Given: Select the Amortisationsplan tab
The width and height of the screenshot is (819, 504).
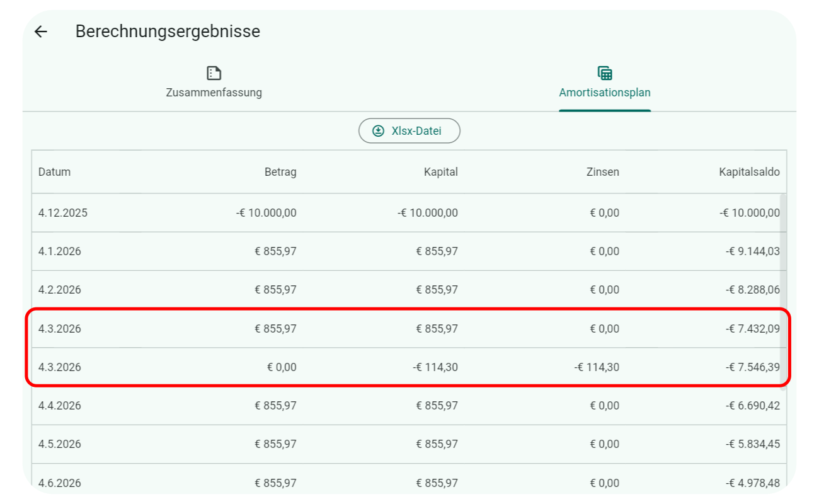Looking at the screenshot, I should pos(605,93).
